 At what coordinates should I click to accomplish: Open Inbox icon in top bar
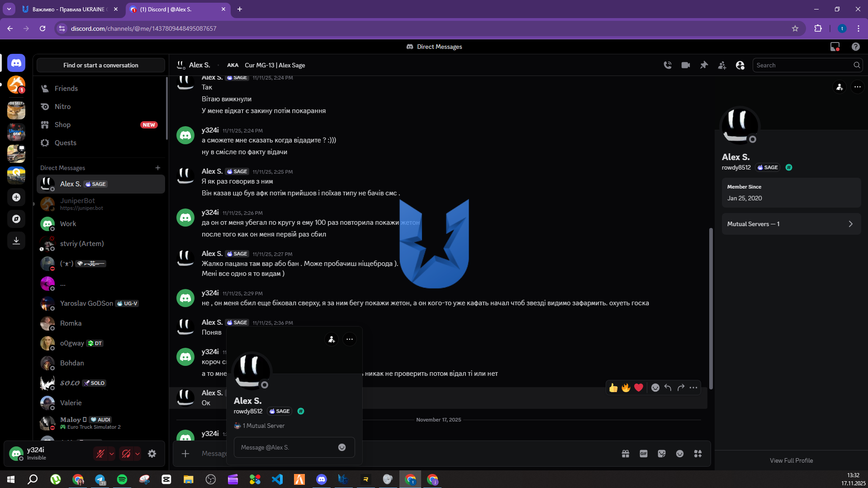pyautogui.click(x=835, y=47)
